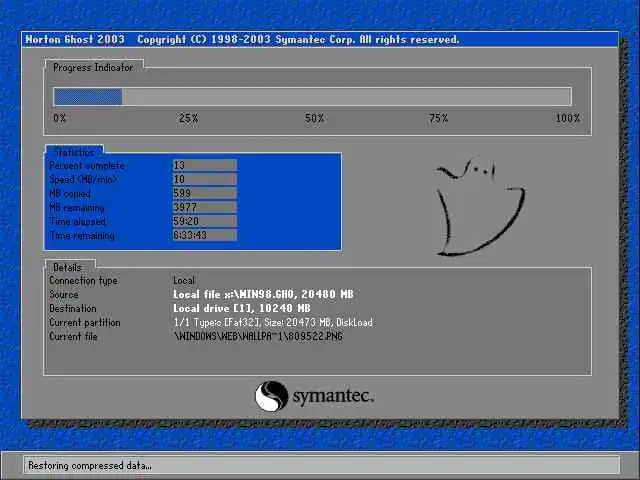Click the Restoring compressed data status bar

pyautogui.click(x=322, y=465)
